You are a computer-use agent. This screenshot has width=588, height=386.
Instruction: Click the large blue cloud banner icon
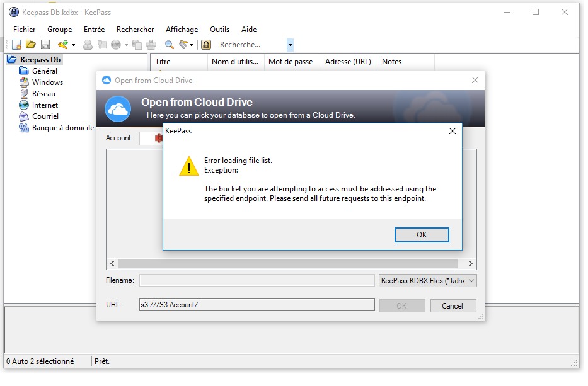click(118, 109)
